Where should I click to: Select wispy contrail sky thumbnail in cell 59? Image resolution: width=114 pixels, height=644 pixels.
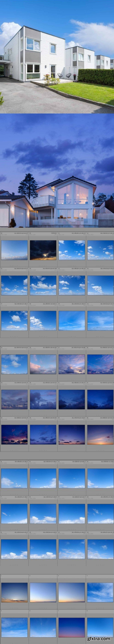click(x=72, y=321)
